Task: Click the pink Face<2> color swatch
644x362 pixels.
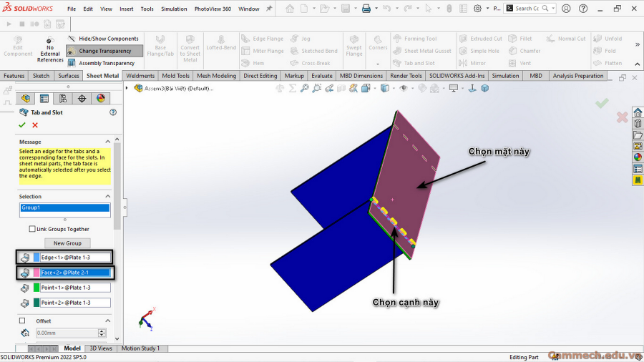Action: [36, 273]
